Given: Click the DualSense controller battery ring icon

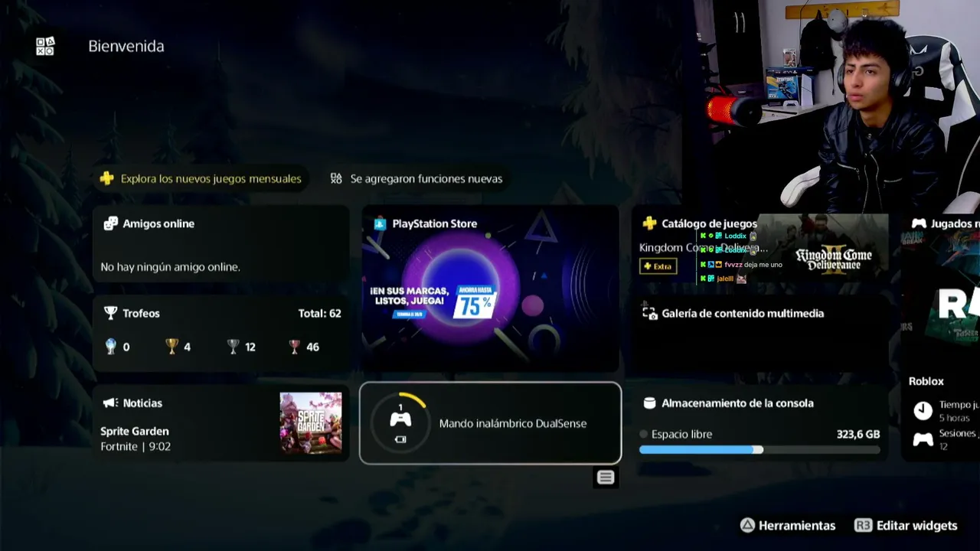Looking at the screenshot, I should (400, 422).
